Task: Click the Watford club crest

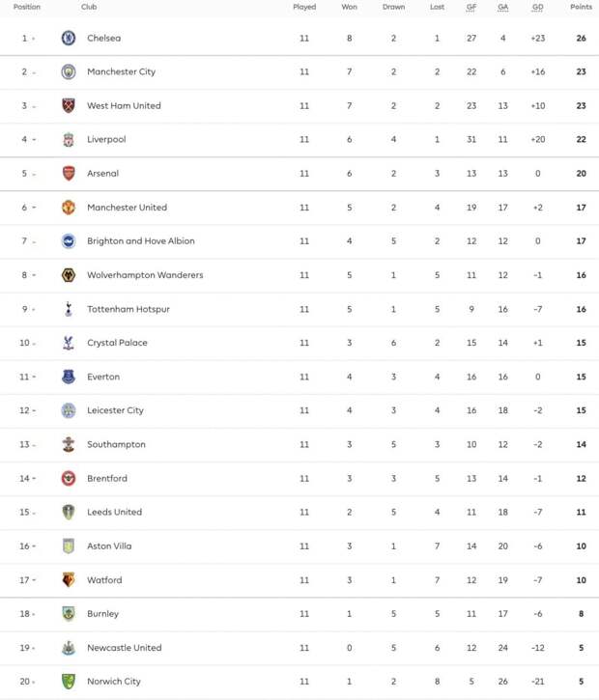Action: click(69, 580)
